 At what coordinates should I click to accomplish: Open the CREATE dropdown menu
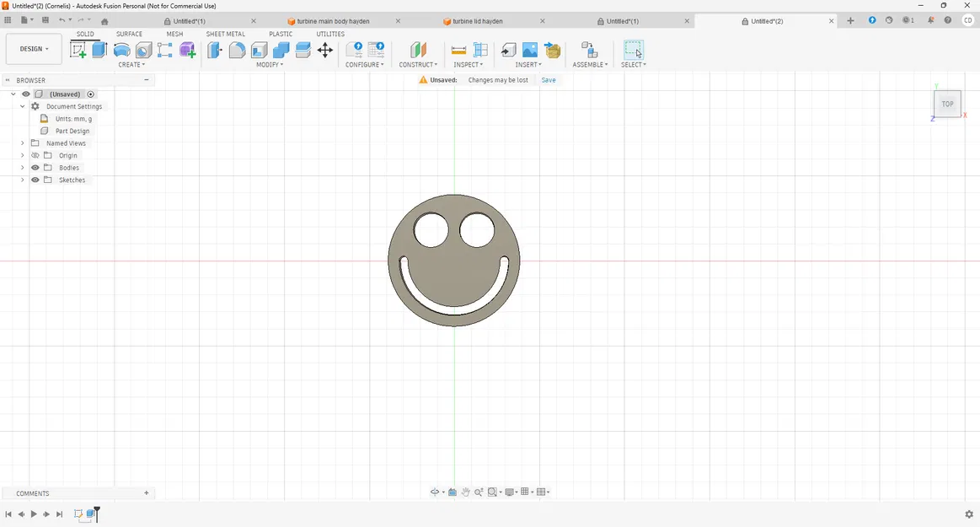[131, 64]
